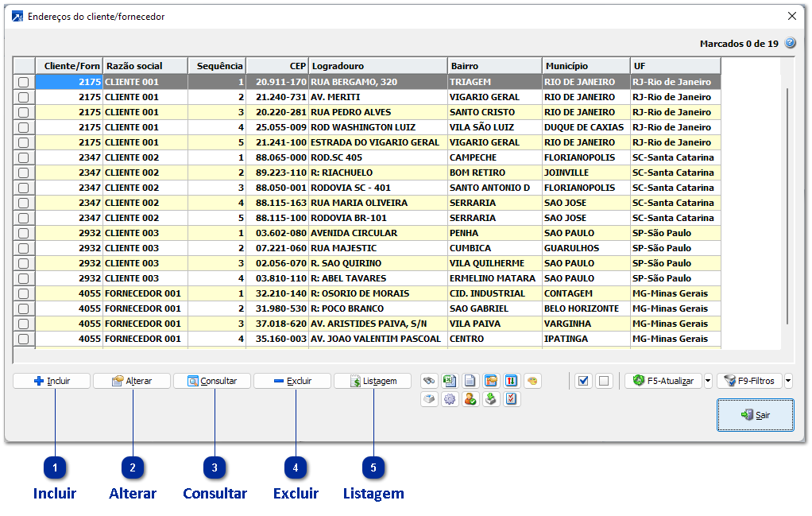The image size is (812, 516).
Task: Check the box for RUA BERGAMO, 320 row
Action: pos(24,82)
